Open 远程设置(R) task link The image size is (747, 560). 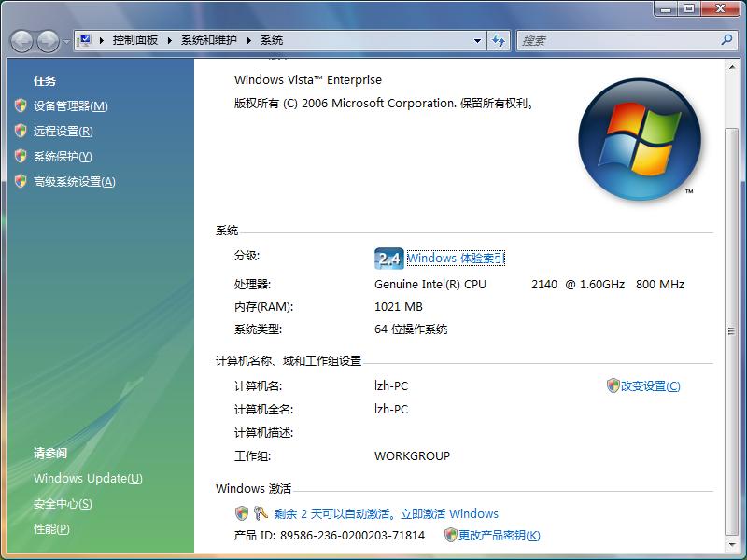tap(63, 131)
